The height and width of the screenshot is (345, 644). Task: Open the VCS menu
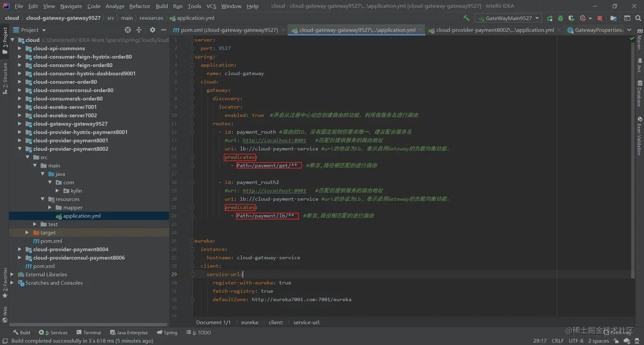(x=211, y=6)
